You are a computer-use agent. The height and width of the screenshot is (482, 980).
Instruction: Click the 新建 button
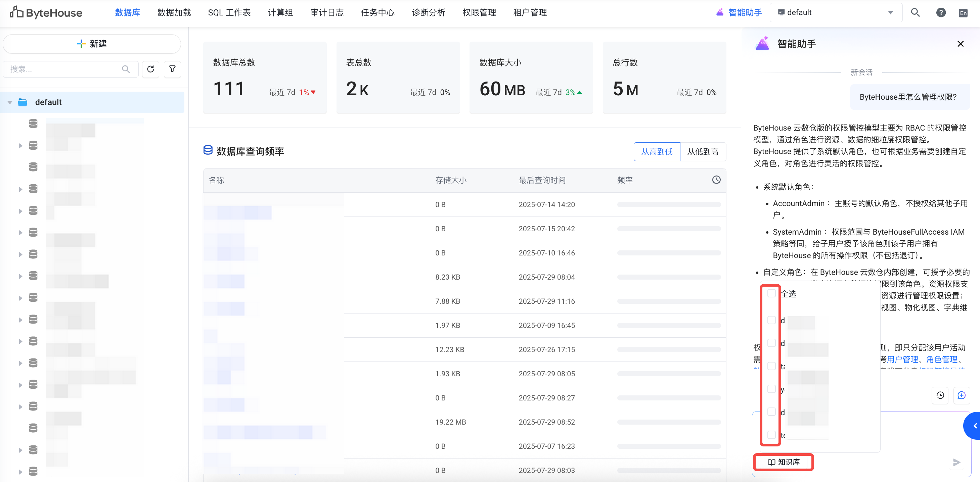[92, 44]
